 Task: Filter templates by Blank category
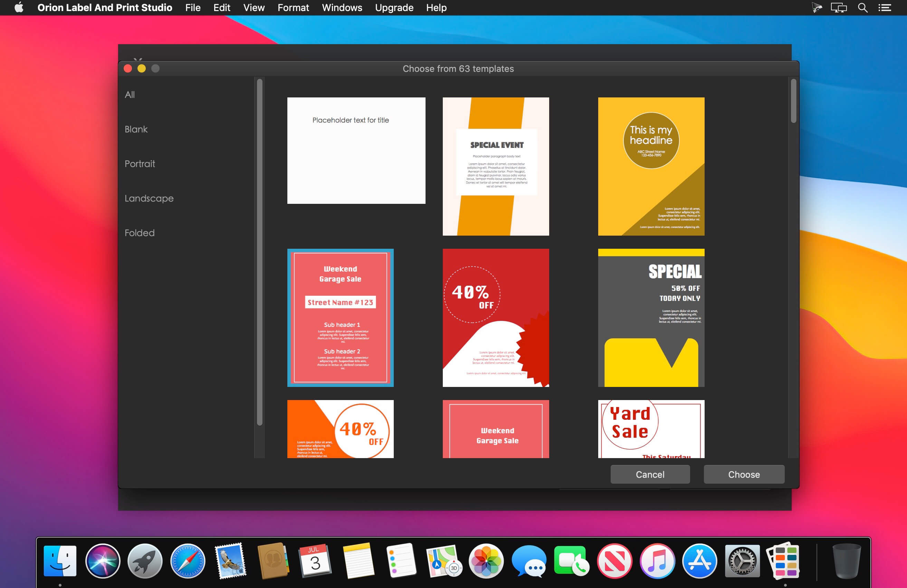[x=136, y=129]
